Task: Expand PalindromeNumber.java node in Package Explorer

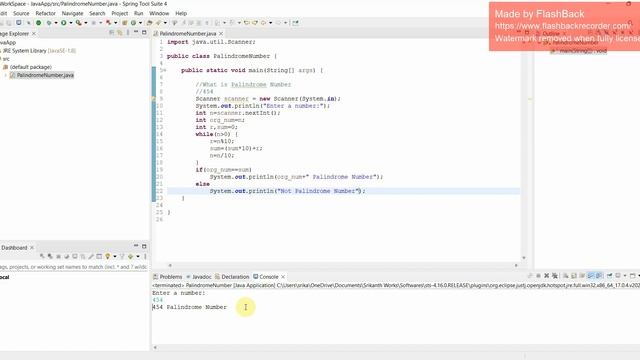Action: pyautogui.click(x=6, y=75)
